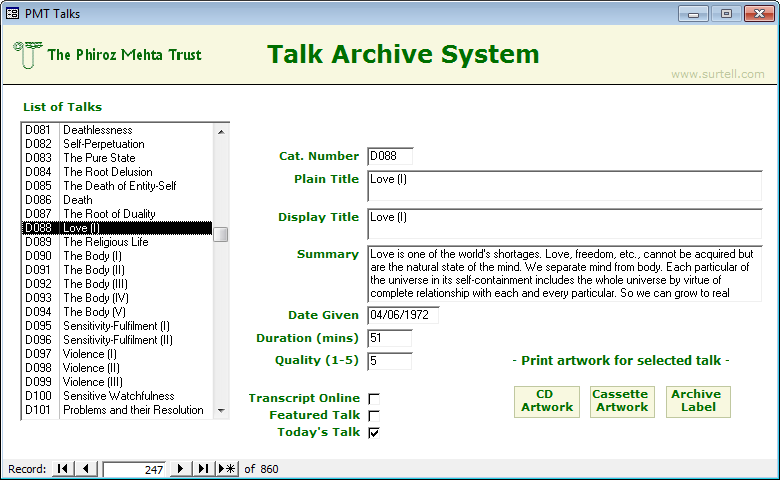Uncheck the Today's Talk checkbox

tap(374, 433)
